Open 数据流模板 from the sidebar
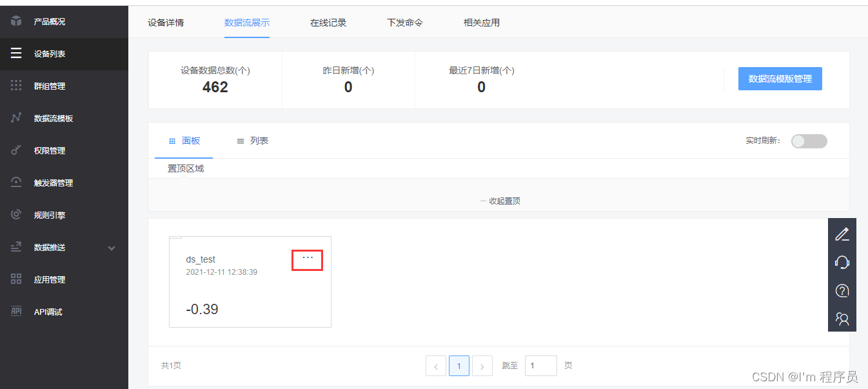Viewport: 868px width, 389px height. [x=54, y=118]
